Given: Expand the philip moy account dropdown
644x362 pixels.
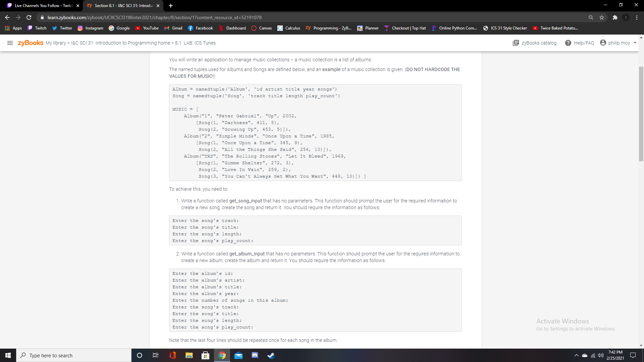Looking at the screenshot, I should 618,43.
